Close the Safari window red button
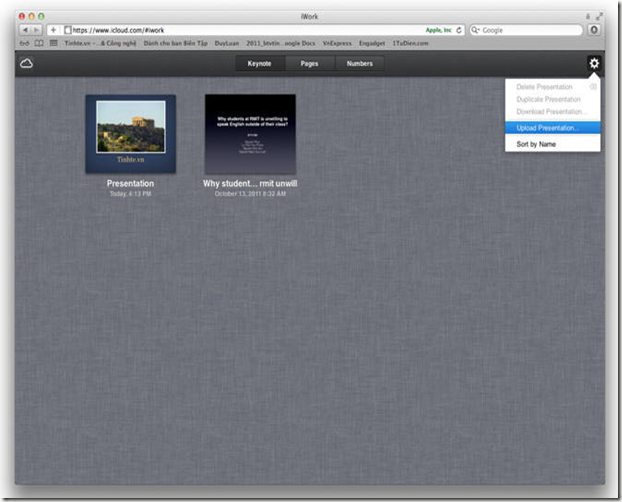The image size is (622, 502). coord(22,16)
